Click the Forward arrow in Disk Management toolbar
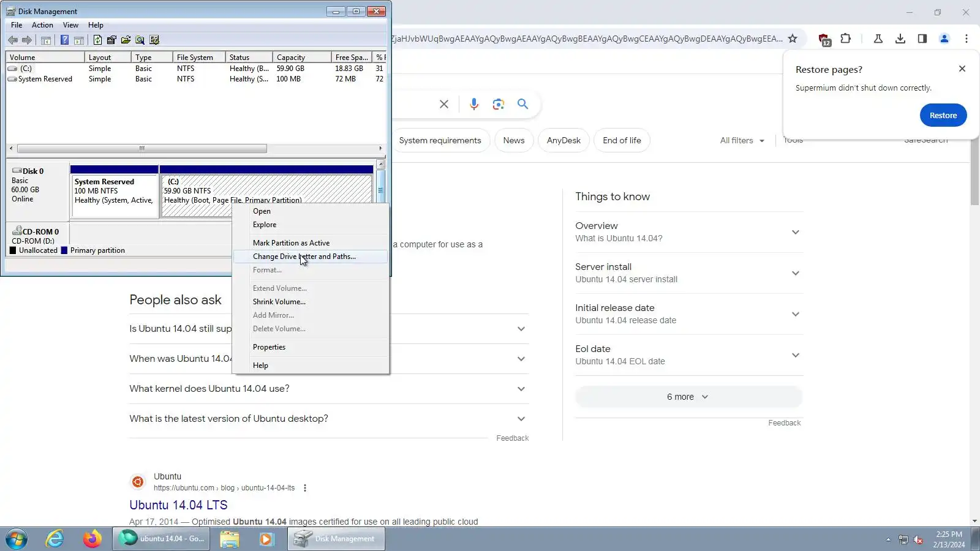980x551 pixels. coord(26,40)
